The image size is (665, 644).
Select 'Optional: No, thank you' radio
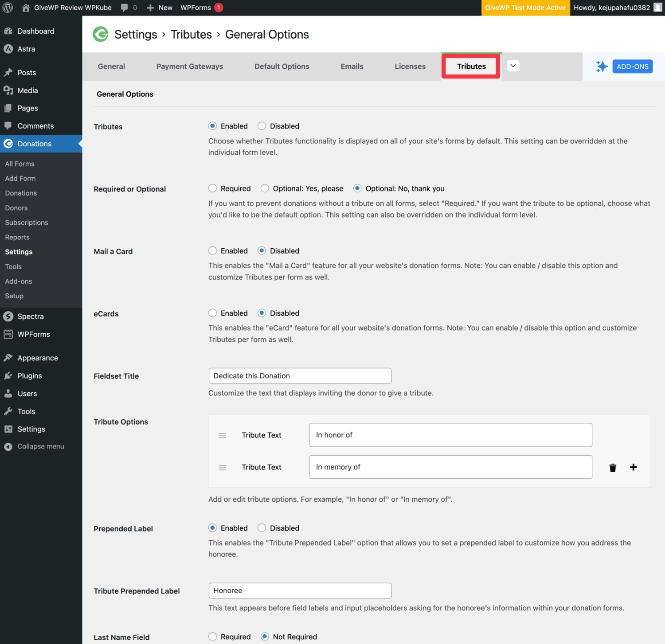(x=358, y=188)
